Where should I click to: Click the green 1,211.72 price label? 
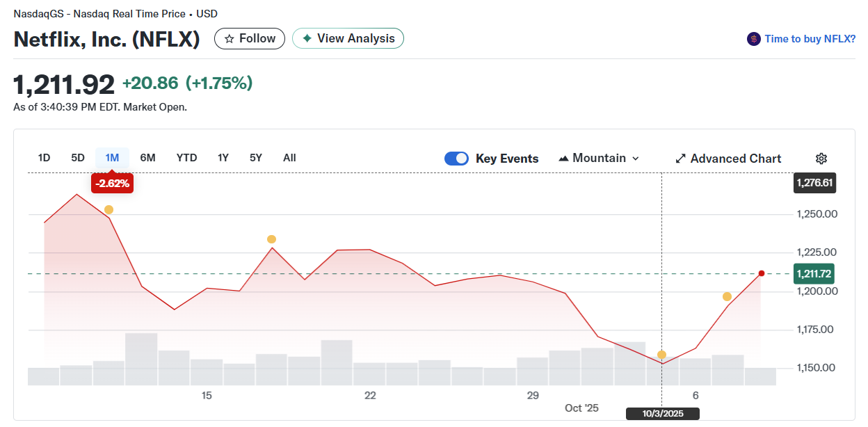pos(814,273)
